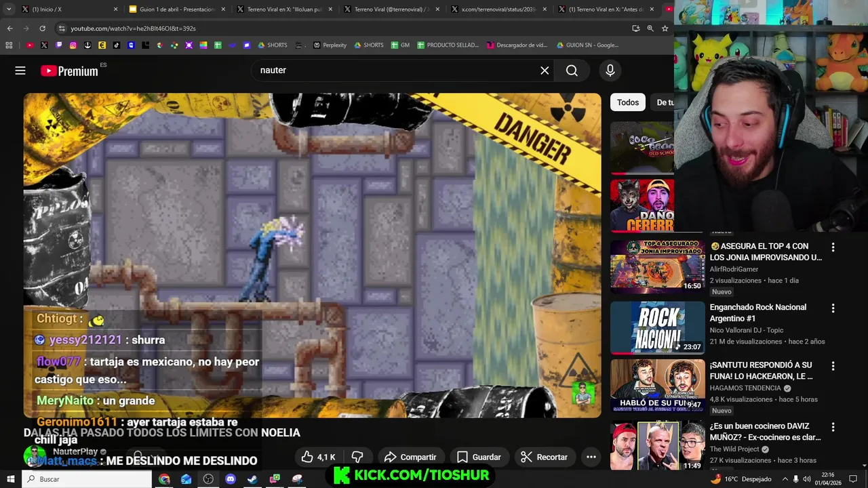This screenshot has width=868, height=488.
Task: Click Recortar to clip the video
Action: pos(544,457)
